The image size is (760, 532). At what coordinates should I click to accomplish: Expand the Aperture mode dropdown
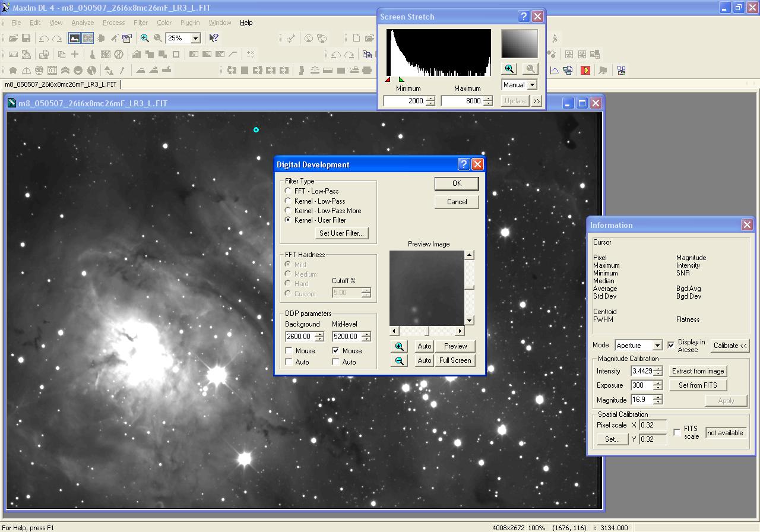coord(657,346)
